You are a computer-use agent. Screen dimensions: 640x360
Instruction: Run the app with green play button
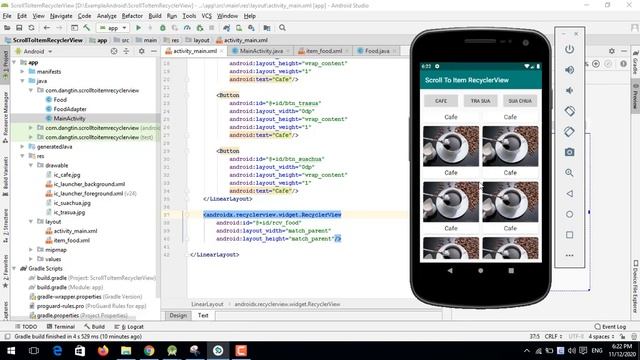[138, 28]
